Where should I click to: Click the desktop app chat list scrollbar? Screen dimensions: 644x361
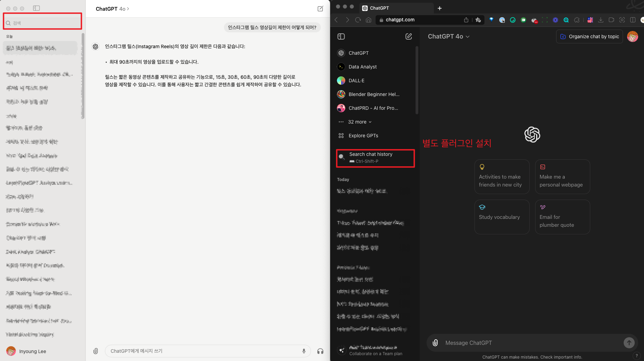coord(83,76)
